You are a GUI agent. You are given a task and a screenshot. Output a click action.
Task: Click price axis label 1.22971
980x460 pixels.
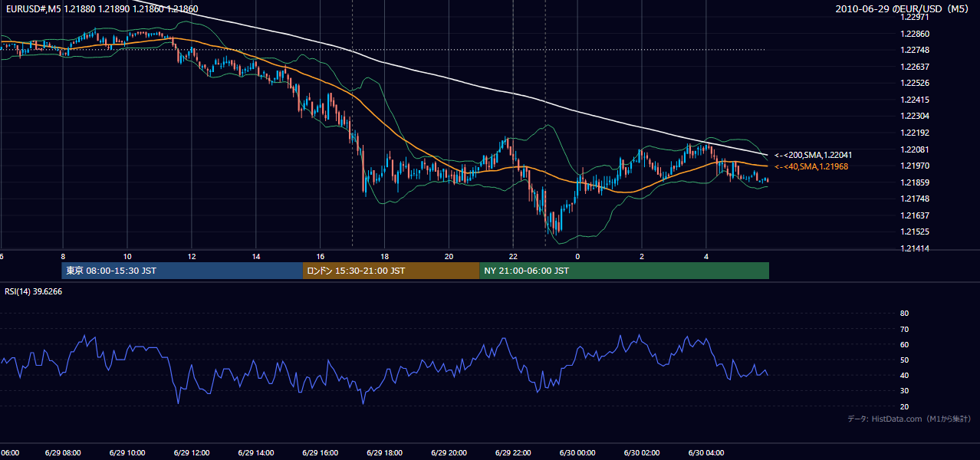tap(916, 17)
